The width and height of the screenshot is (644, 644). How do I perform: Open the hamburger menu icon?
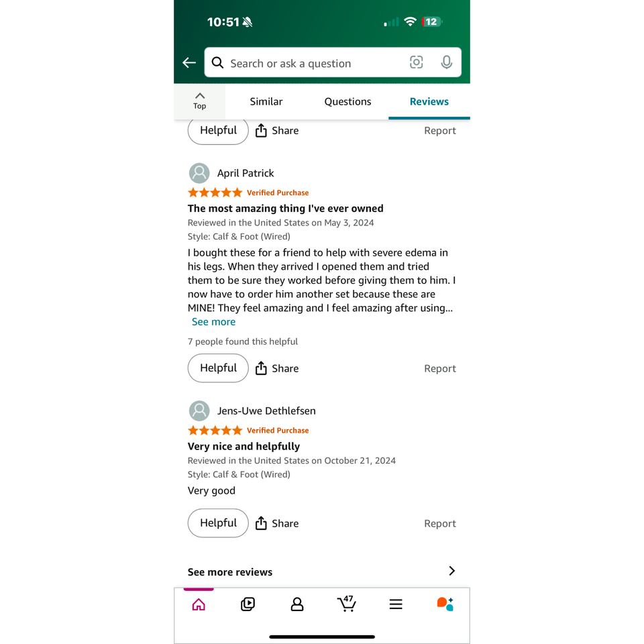(396, 604)
